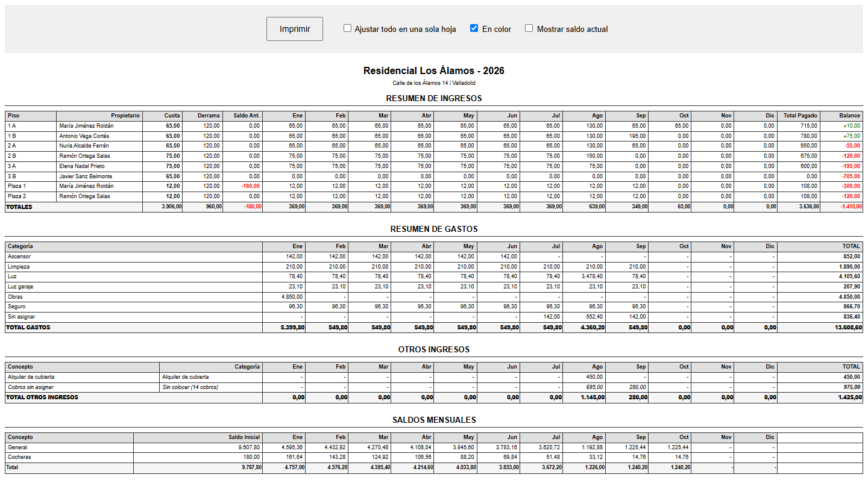Enable Ajustar todo en una sola hoja
Viewport: 868px width, 486px height.
tap(347, 28)
